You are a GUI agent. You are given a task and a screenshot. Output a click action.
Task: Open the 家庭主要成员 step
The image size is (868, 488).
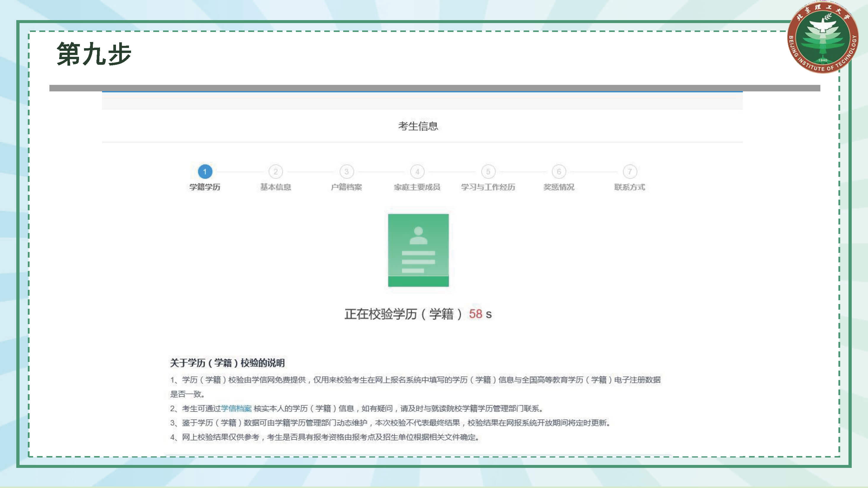coord(417,187)
